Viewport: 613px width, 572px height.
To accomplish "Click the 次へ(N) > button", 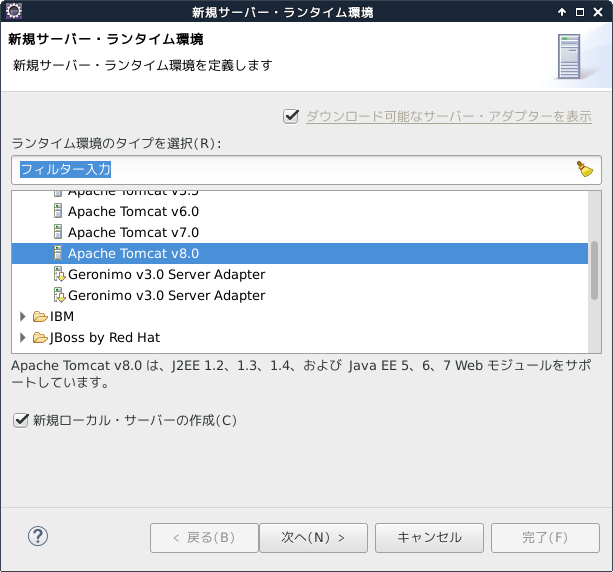I will pyautogui.click(x=313, y=538).
